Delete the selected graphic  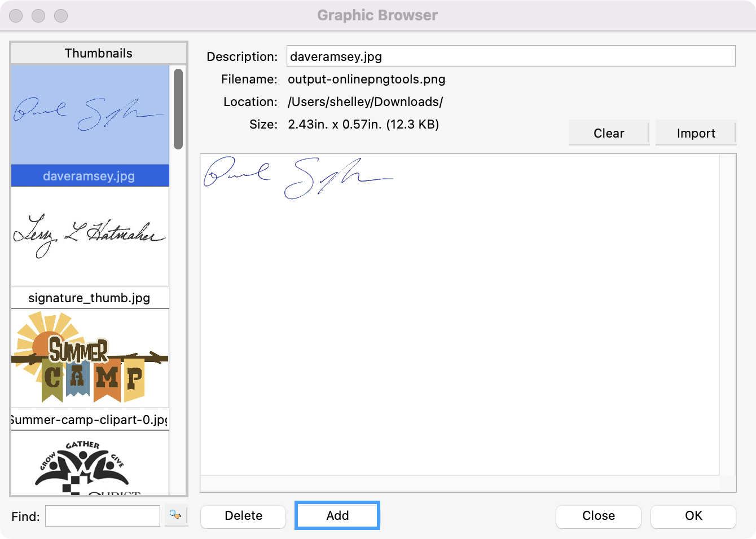(x=243, y=516)
